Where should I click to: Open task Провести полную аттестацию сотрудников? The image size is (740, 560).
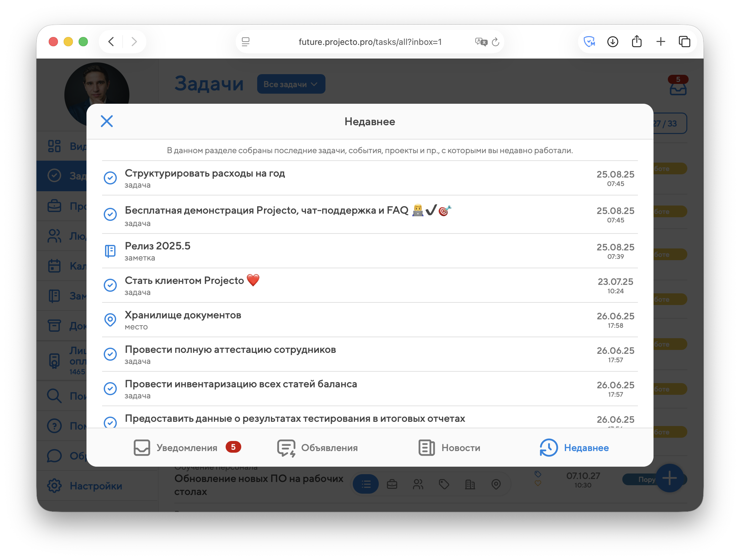tap(230, 350)
